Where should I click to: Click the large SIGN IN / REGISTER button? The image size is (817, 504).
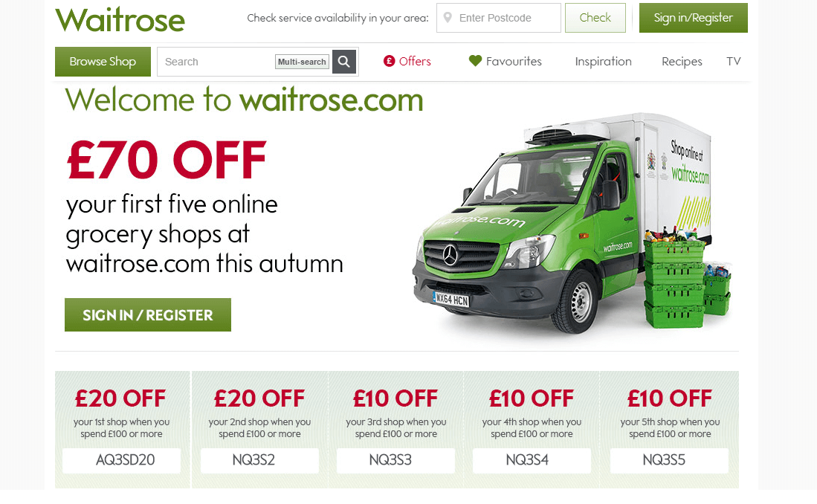pos(148,314)
